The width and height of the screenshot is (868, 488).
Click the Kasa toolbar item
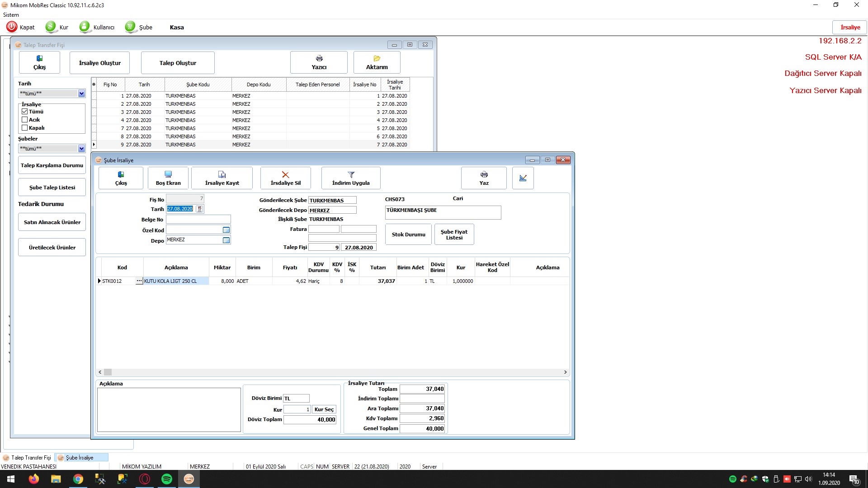(177, 27)
